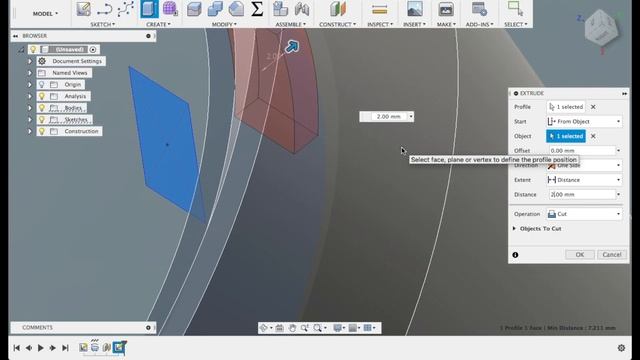Click the Construct plane icon
Image resolution: width=640 pixels, height=360 pixels.
pos(338,9)
